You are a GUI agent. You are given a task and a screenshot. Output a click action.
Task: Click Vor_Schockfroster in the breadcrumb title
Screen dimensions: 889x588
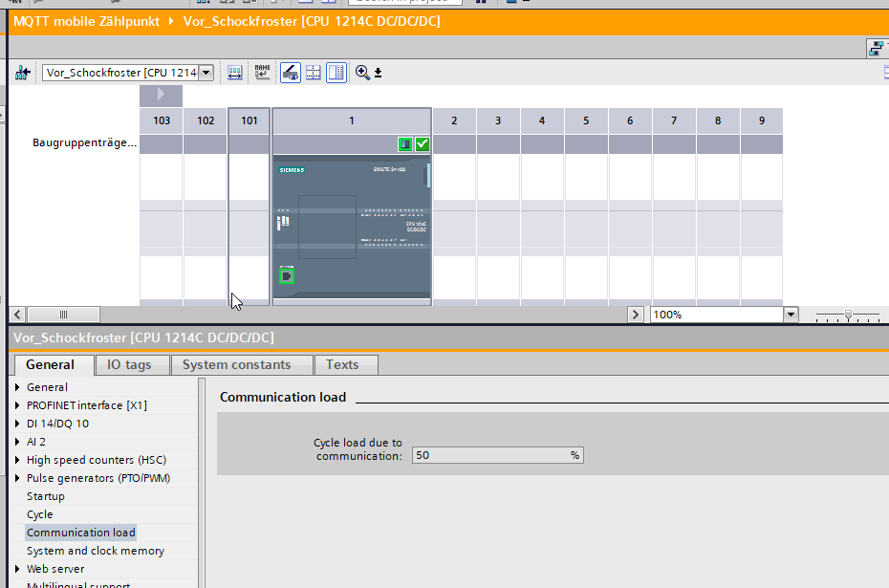[312, 22]
